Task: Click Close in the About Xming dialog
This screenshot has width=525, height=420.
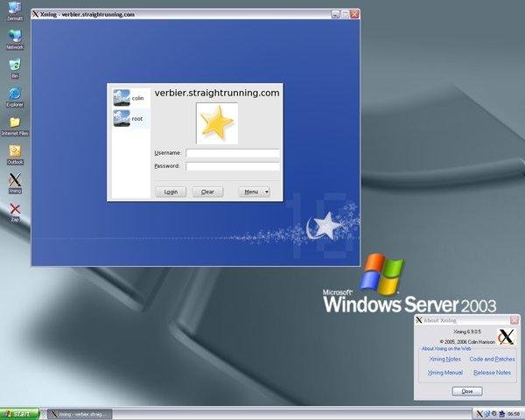Action: 467,391
